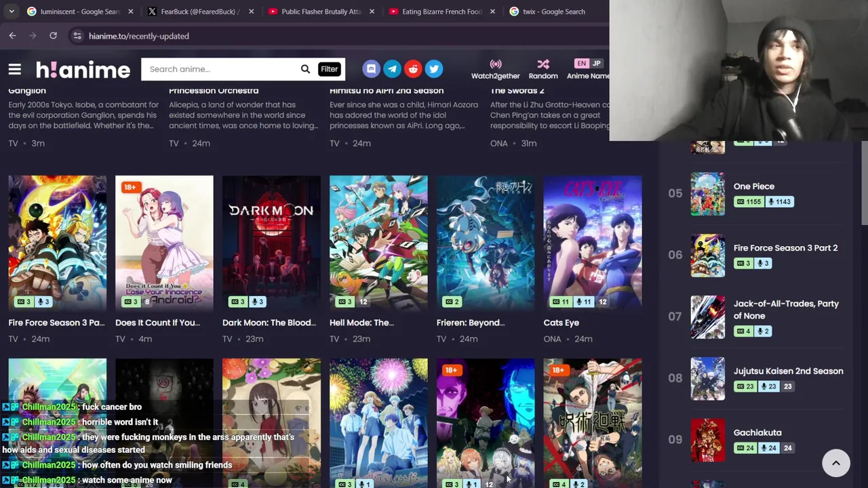The width and height of the screenshot is (868, 488).
Task: Go back in browser
Action: pos(12,35)
